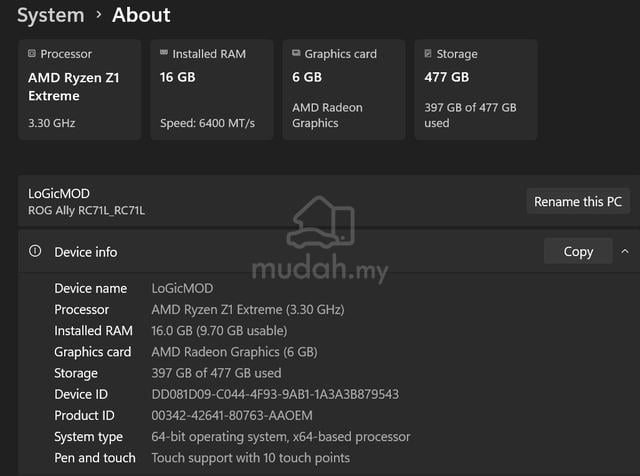This screenshot has height=476, width=640.
Task: Click the Device name label
Action: (x=91, y=288)
